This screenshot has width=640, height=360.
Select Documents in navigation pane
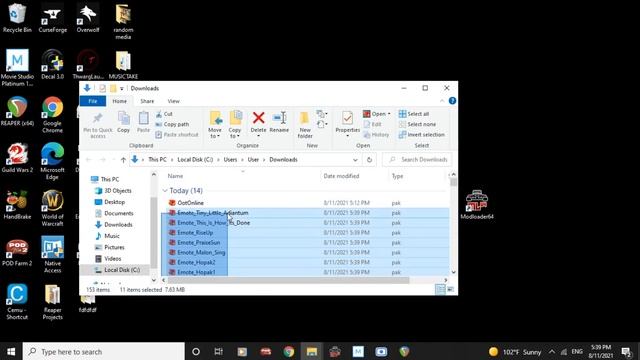coord(114,213)
